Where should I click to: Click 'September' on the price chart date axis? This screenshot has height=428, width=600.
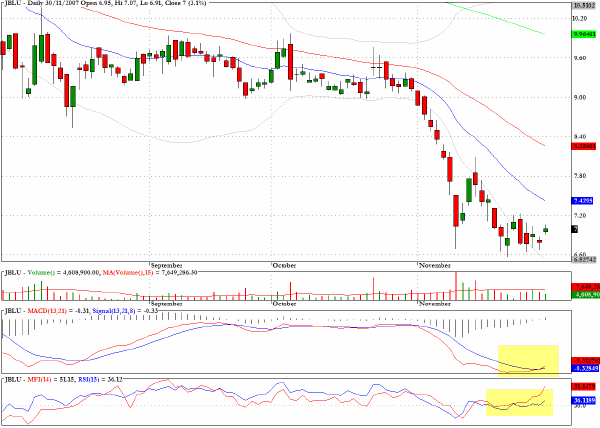(x=166, y=265)
